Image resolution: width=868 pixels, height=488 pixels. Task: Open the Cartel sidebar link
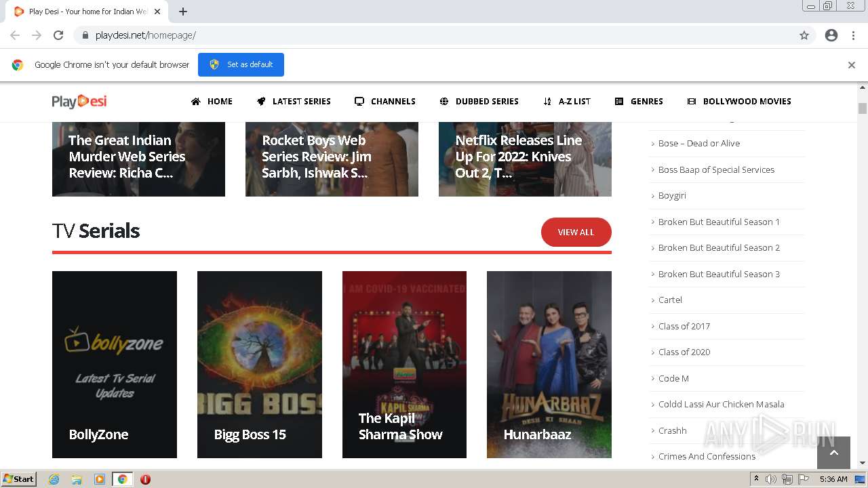(x=670, y=300)
